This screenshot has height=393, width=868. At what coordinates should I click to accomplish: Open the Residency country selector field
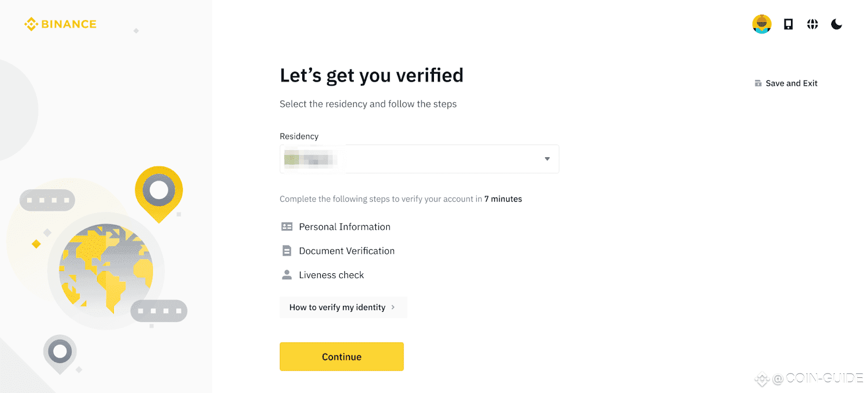pyautogui.click(x=419, y=159)
